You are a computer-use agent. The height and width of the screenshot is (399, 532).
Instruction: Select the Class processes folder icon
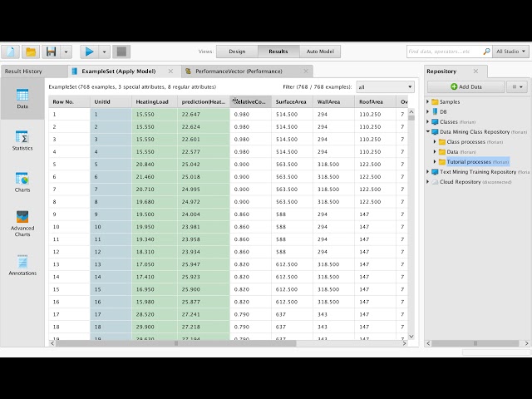coord(441,142)
